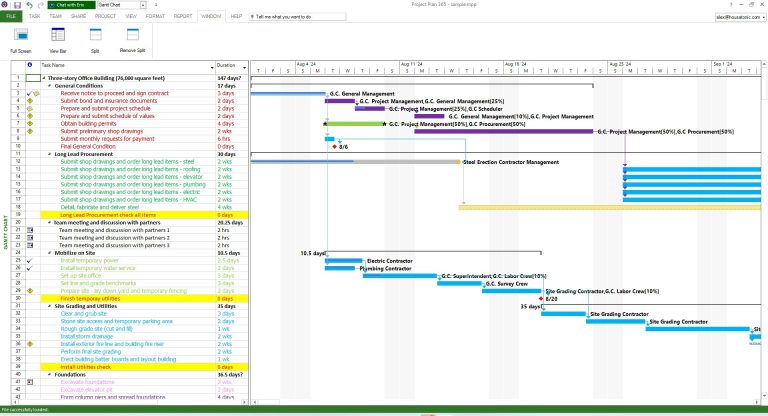Open the PROJECT ribbon tab
This screenshot has width=768, height=416.
click(105, 16)
